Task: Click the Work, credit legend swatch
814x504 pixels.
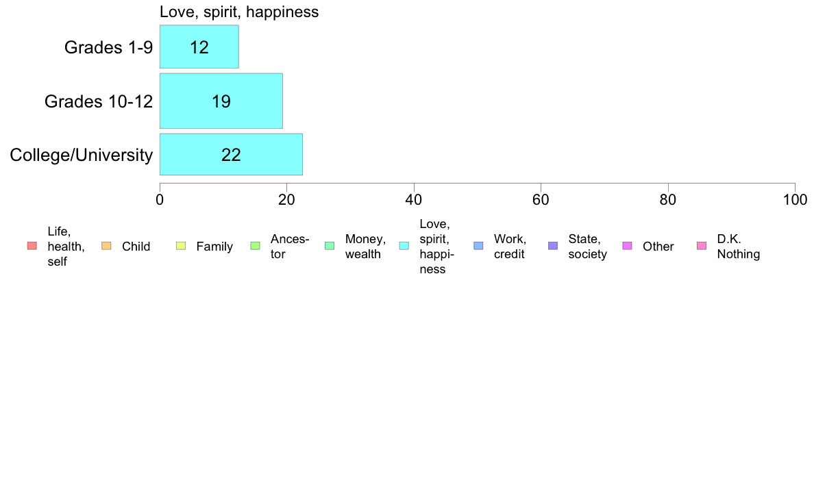Action: [478, 246]
